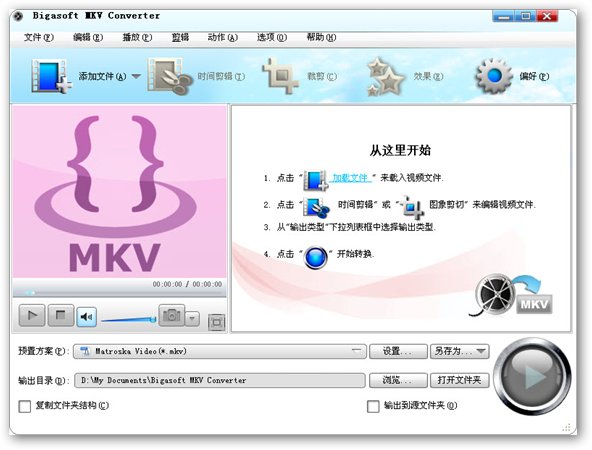Viewport: 592px width, 450px height.
Task: Toggle full screen preview icon
Action: 217,322
